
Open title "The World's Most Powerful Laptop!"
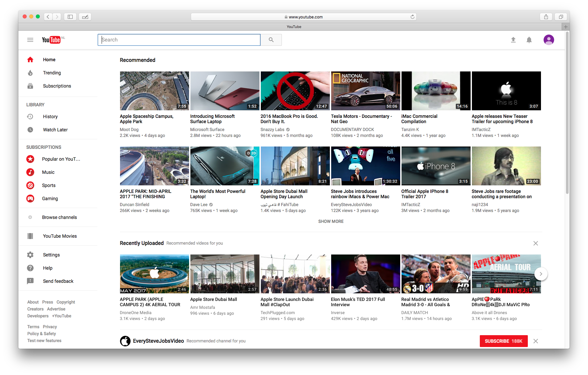[218, 194]
